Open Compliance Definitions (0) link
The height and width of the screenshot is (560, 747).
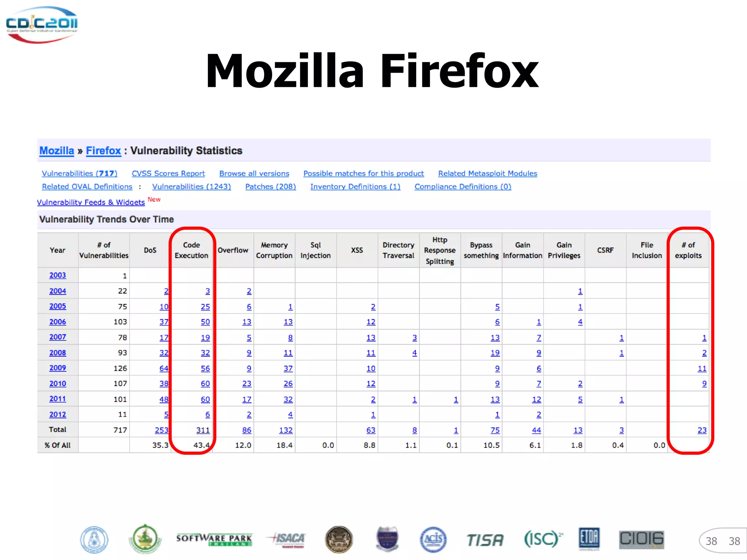(463, 187)
